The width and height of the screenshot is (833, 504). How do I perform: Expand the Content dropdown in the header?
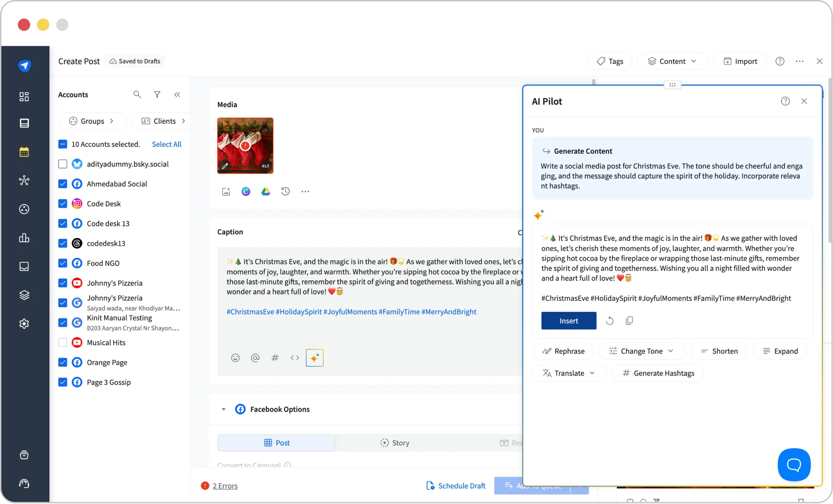pyautogui.click(x=672, y=61)
